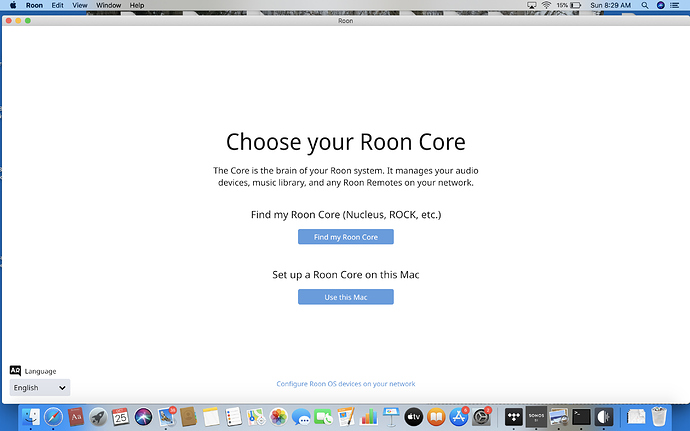Image resolution: width=690 pixels, height=431 pixels.
Task: Open Pages app in the Dock
Action: (346, 416)
